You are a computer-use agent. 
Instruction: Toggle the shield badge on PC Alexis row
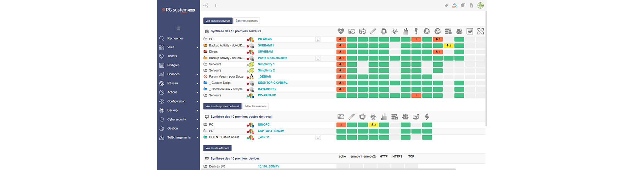318,39
